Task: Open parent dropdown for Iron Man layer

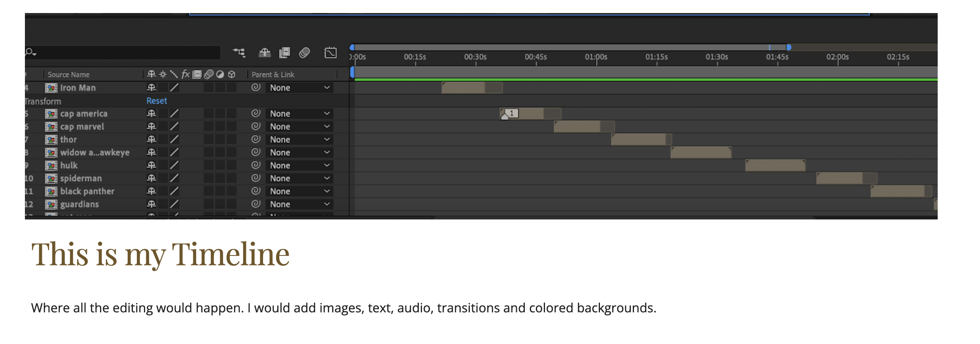Action: (x=299, y=88)
